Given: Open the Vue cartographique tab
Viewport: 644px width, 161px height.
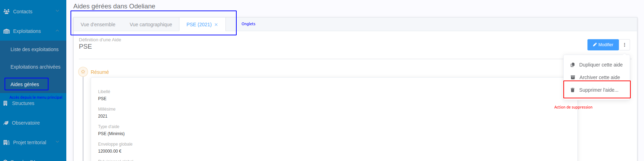Looking at the screenshot, I should click(x=151, y=24).
